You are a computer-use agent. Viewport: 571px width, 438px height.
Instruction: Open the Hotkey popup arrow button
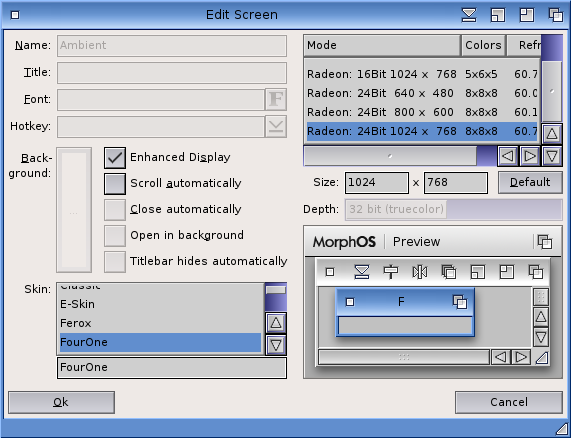(x=276, y=126)
